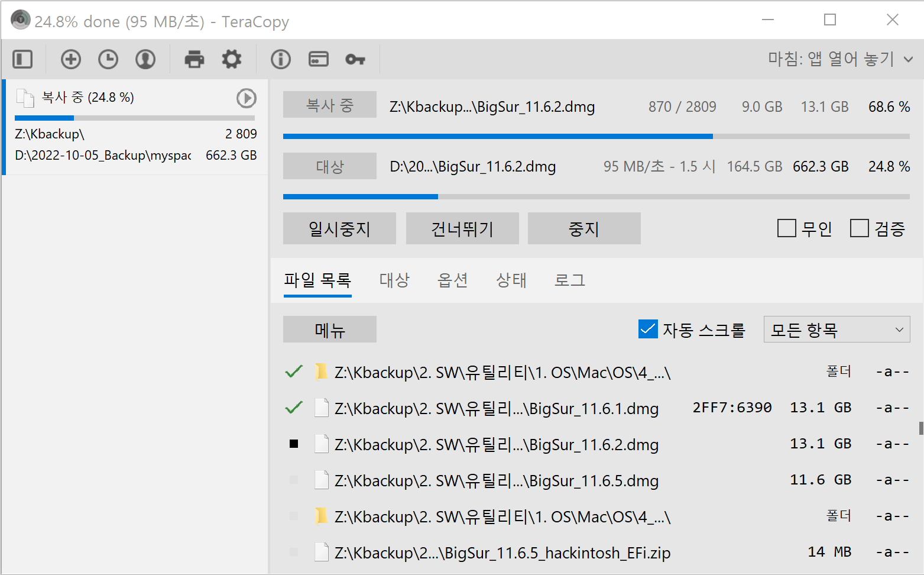Click the overall progress bar at 24.8 %
The width and height of the screenshot is (924, 575).
click(596, 196)
